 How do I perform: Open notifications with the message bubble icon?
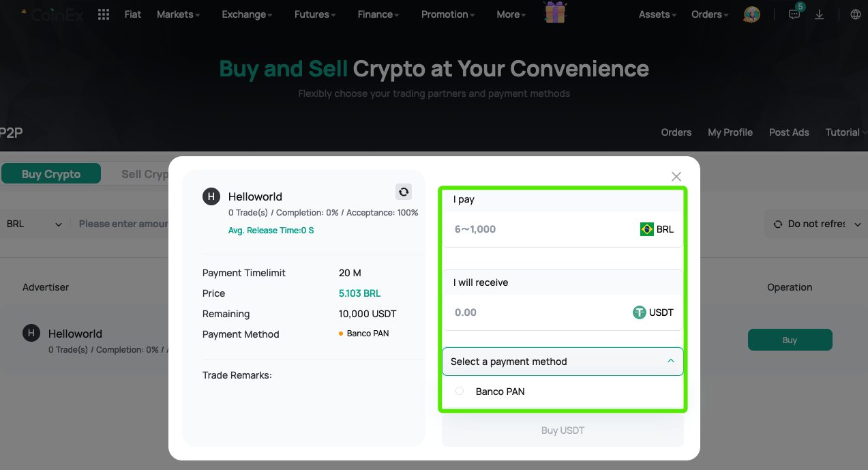794,14
